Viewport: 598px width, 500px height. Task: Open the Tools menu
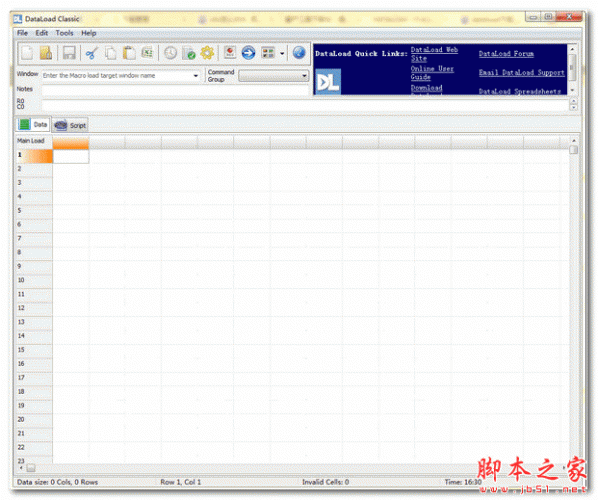64,33
